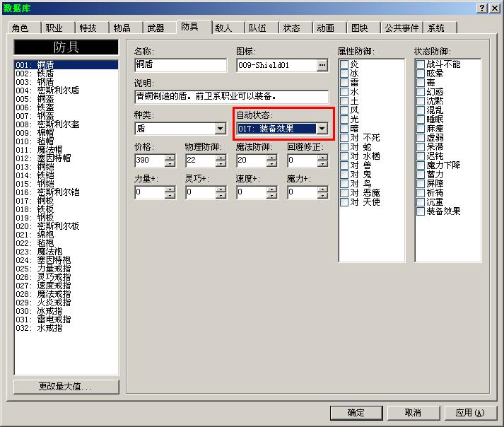Increase 灵巧+ with its up arrow
The image size is (504, 427).
click(x=221, y=189)
